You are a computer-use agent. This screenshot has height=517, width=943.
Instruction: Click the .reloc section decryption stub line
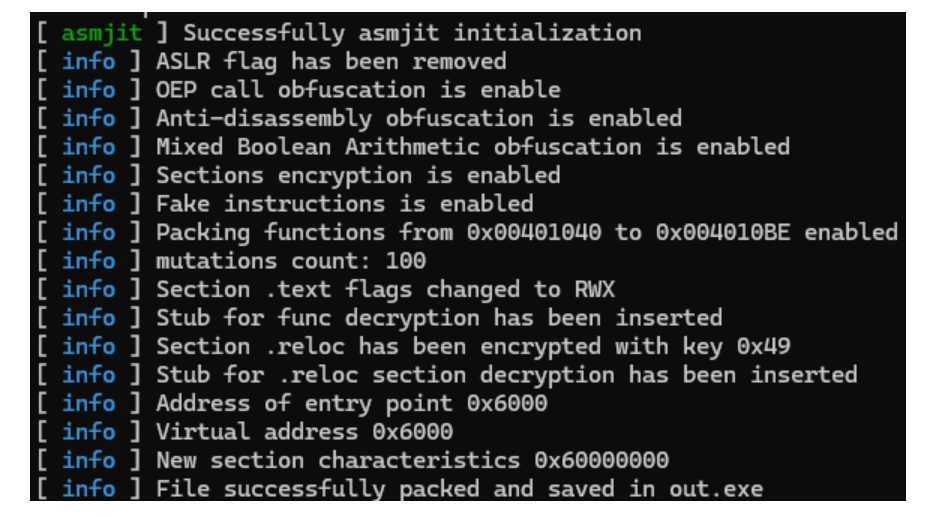point(506,376)
